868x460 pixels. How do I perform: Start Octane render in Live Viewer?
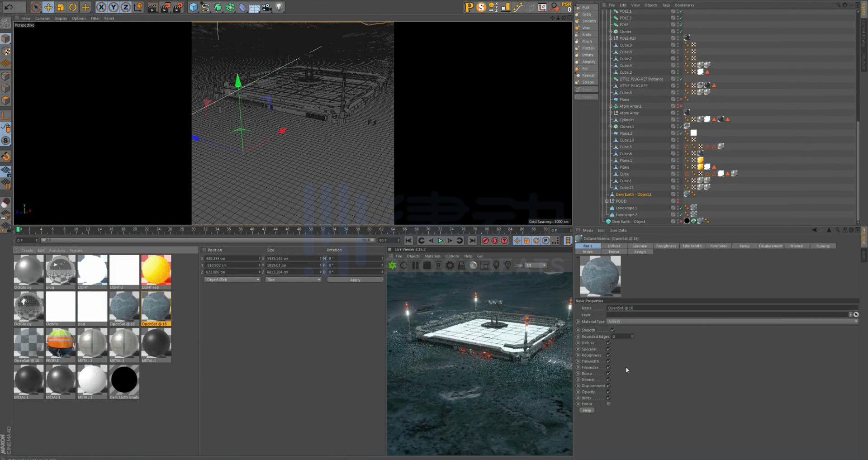pyautogui.click(x=392, y=266)
